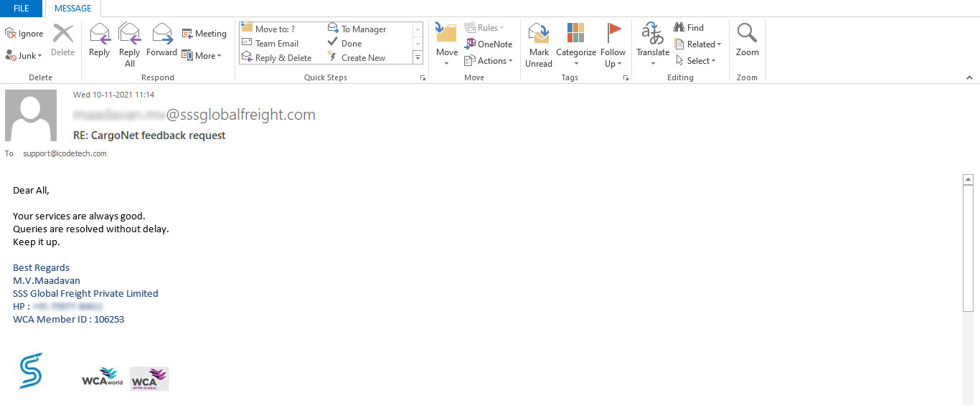Click the message body scrollbar up arrow
This screenshot has height=405, width=980.
pyautogui.click(x=968, y=180)
